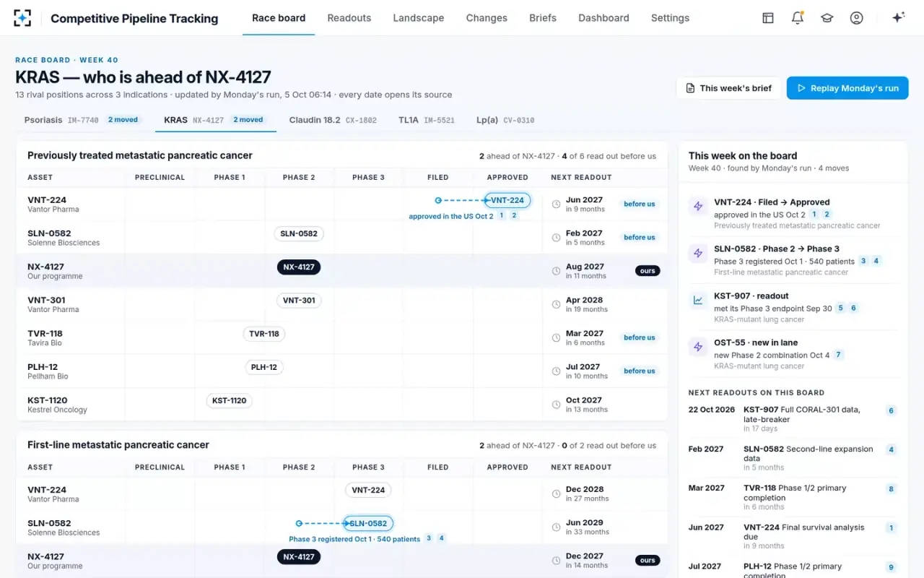Open notifications bell icon

[x=798, y=18]
